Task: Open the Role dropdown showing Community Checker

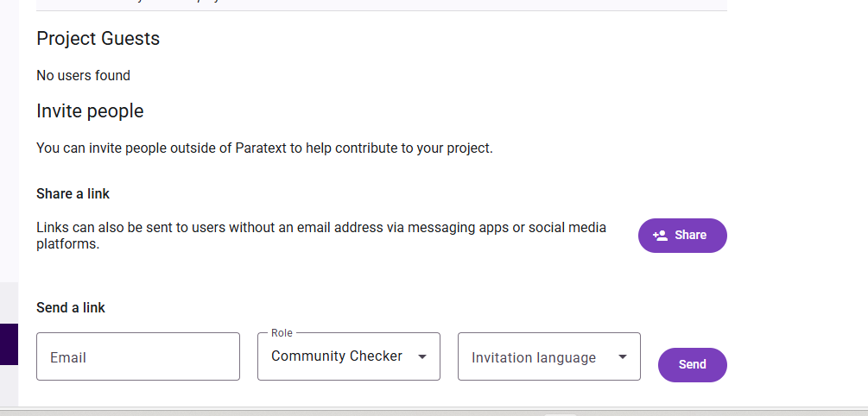Action: coord(337,356)
